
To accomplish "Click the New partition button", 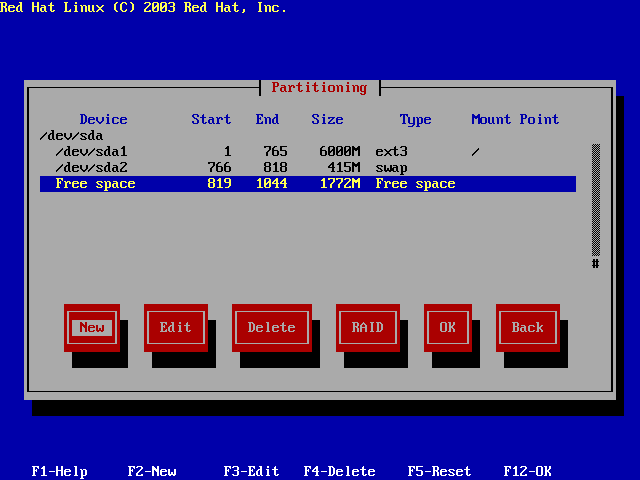I will point(92,327).
